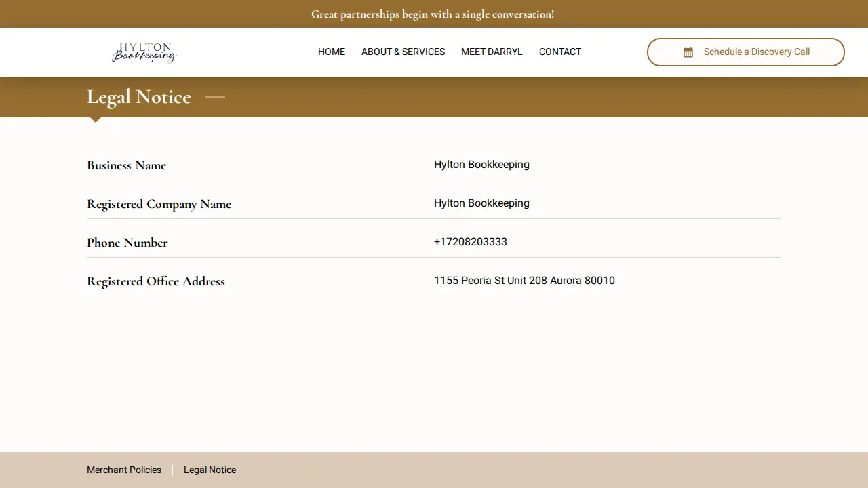
Task: Open the ABOUT & SERVICES menu
Action: pos(403,52)
